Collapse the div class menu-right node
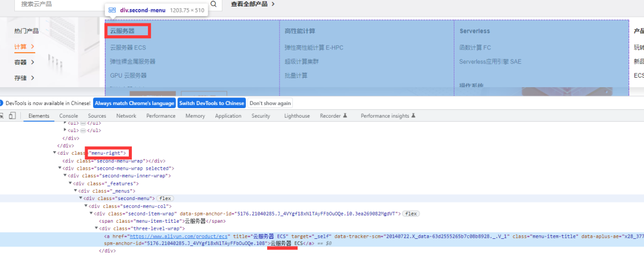 coord(55,153)
